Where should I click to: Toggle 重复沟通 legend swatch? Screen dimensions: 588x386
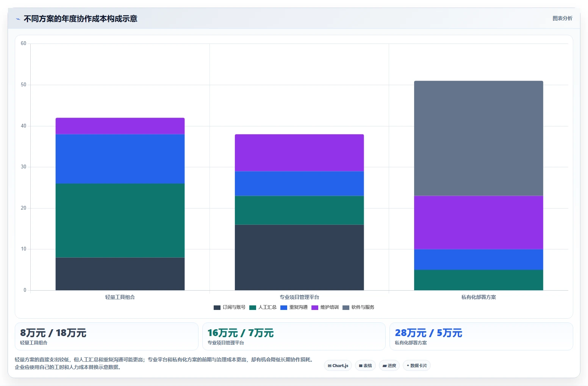click(x=284, y=307)
